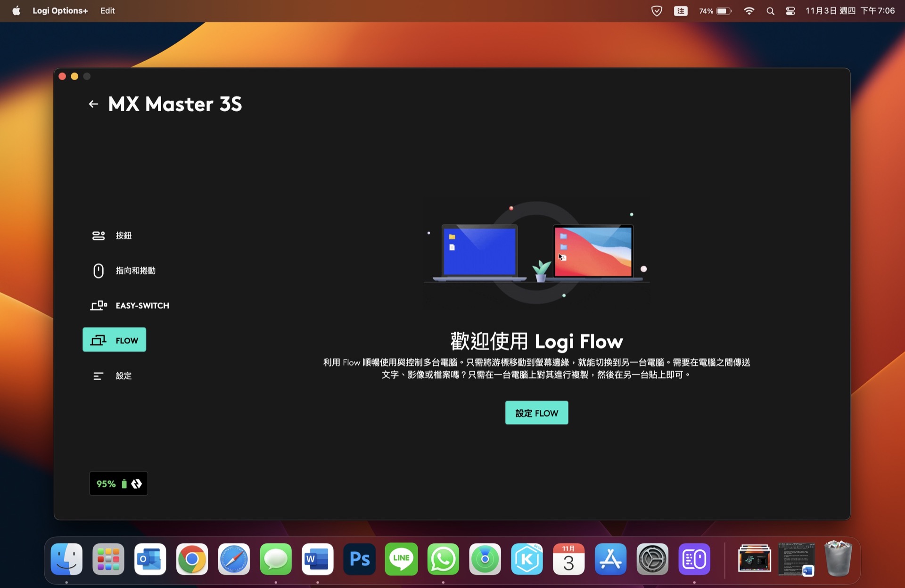Click the 設定 FLOW button

pyautogui.click(x=536, y=413)
